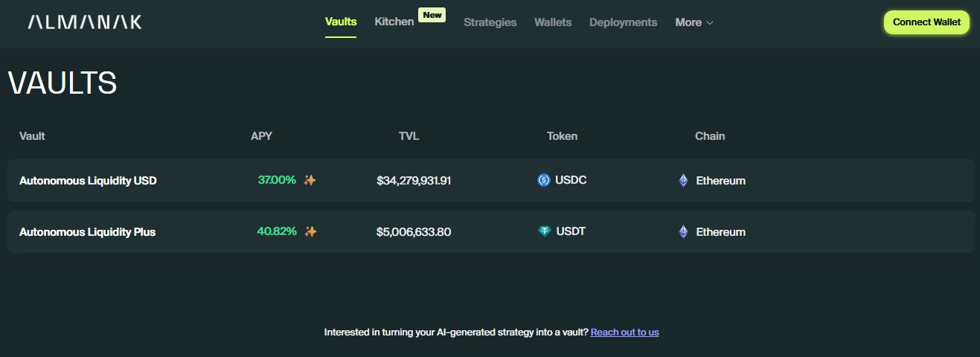980x357 pixels.
Task: Click the chevron arrow beside More
Action: [x=710, y=23]
